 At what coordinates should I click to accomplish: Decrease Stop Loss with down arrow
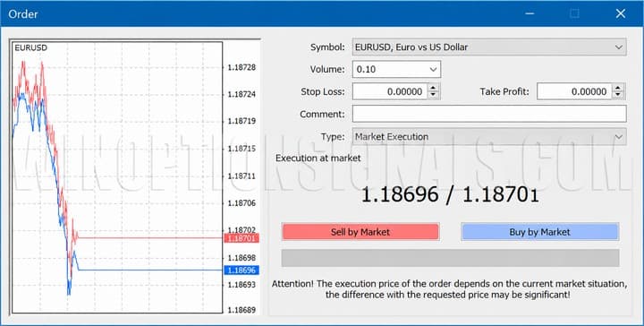pyautogui.click(x=433, y=95)
